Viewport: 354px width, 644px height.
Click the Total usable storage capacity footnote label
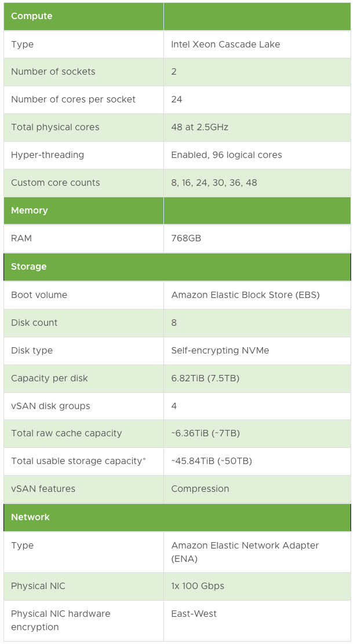(78, 461)
